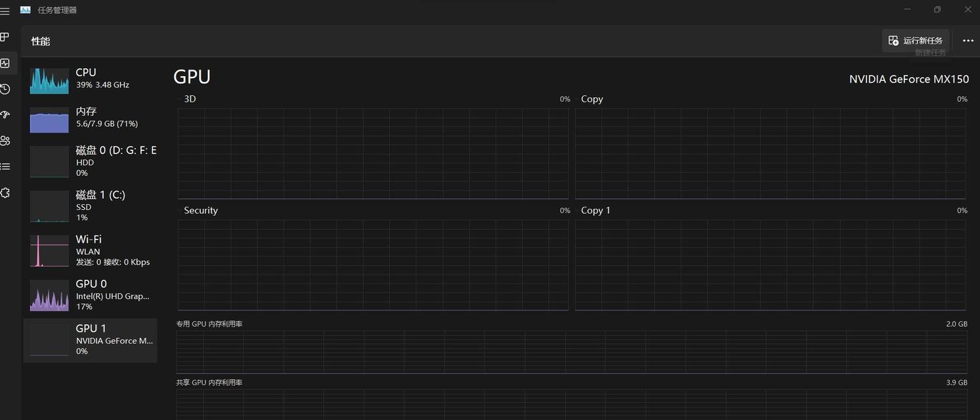Viewport: 980px width, 420px height.
Task: Click the 发送: 0 接收: 0 Kbps text
Action: click(x=113, y=262)
